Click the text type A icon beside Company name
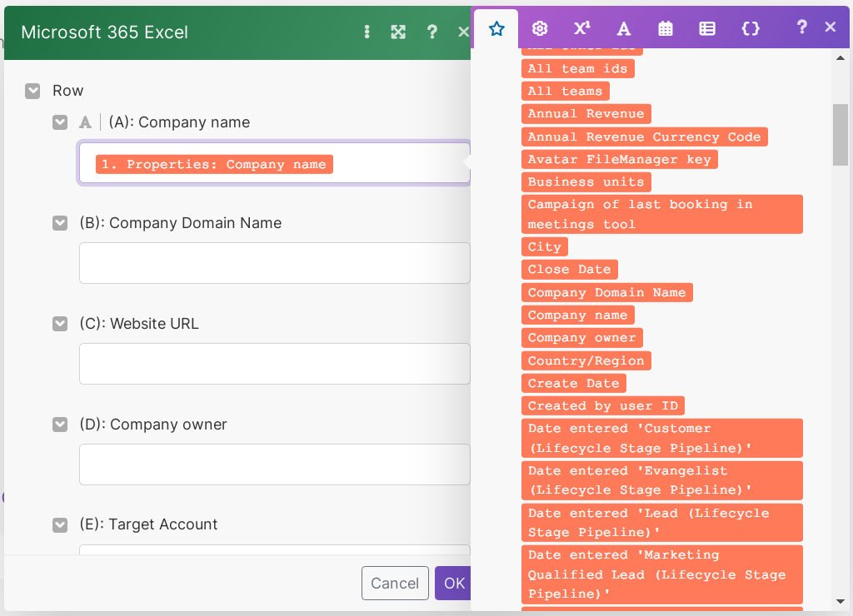This screenshot has width=853, height=616. pos(86,122)
